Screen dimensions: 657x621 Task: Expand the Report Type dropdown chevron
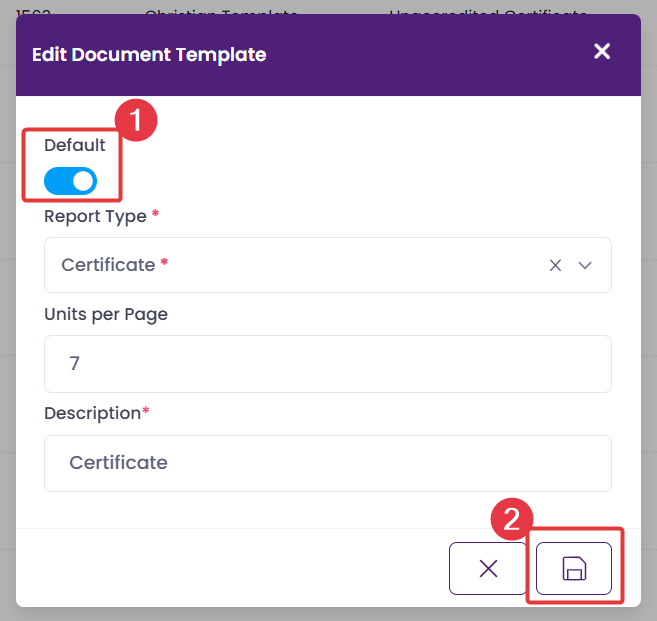click(586, 265)
